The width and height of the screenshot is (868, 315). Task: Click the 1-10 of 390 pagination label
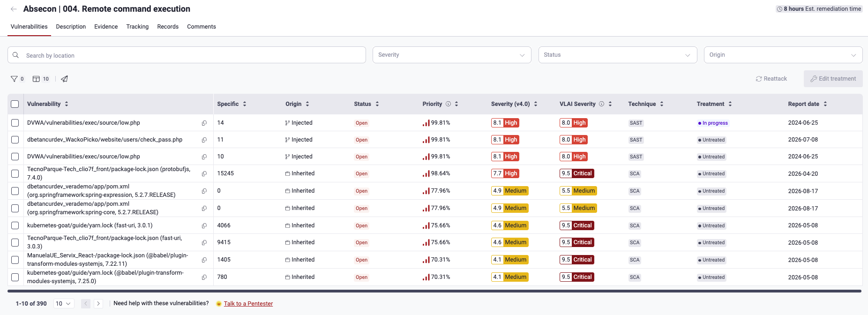coord(31,304)
